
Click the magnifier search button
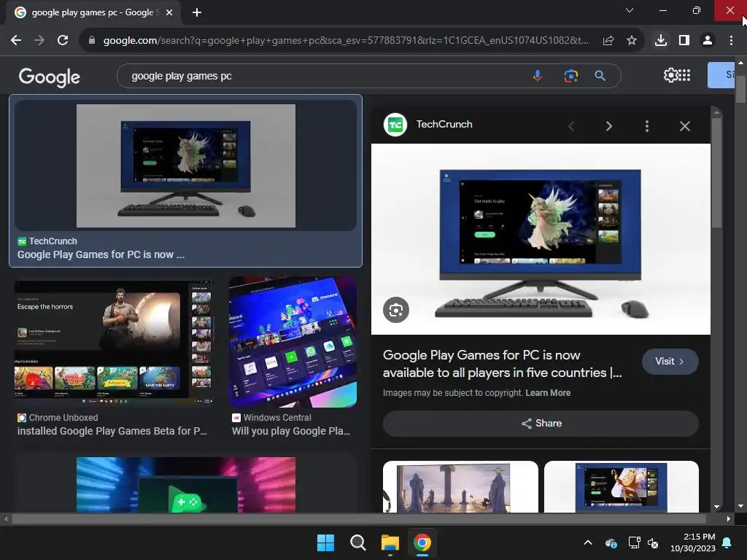tap(600, 76)
